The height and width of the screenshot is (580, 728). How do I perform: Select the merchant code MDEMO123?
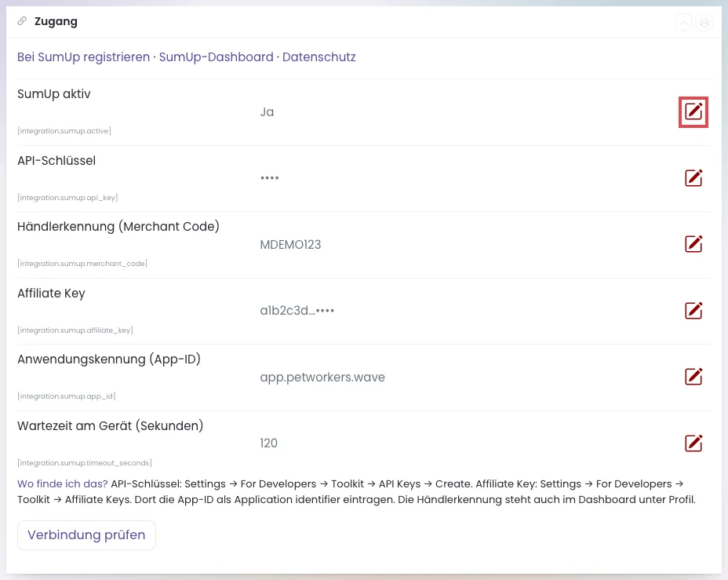click(290, 245)
